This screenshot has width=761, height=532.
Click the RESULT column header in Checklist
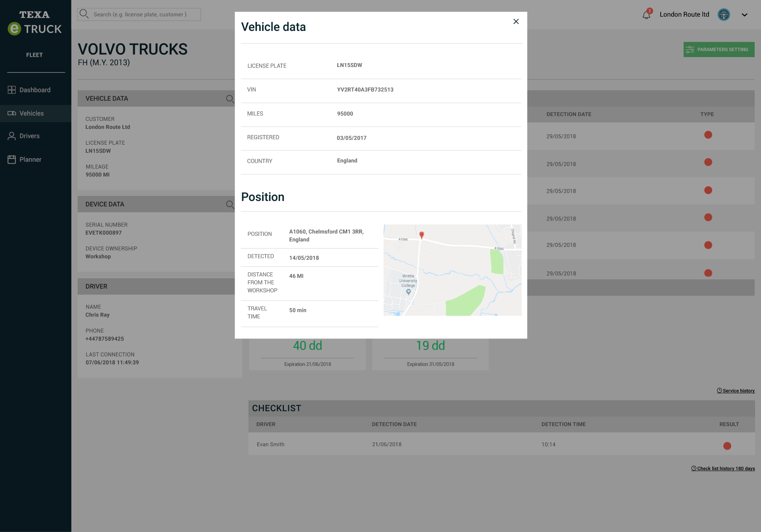pyautogui.click(x=729, y=424)
